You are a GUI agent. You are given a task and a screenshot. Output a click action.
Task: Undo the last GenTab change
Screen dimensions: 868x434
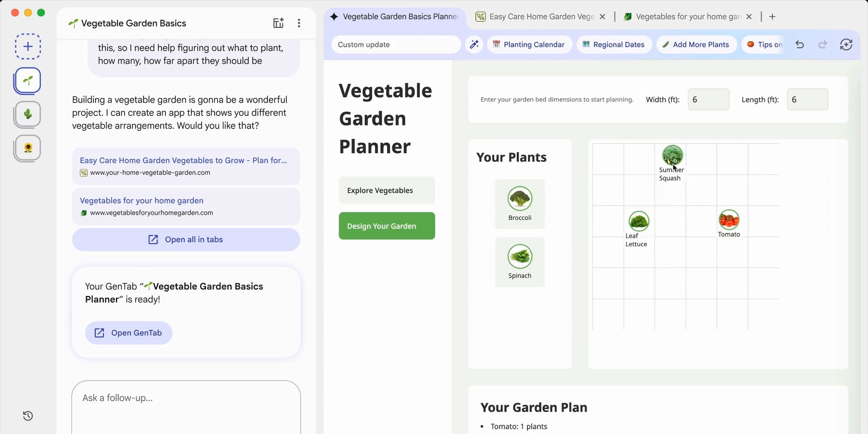tap(800, 45)
